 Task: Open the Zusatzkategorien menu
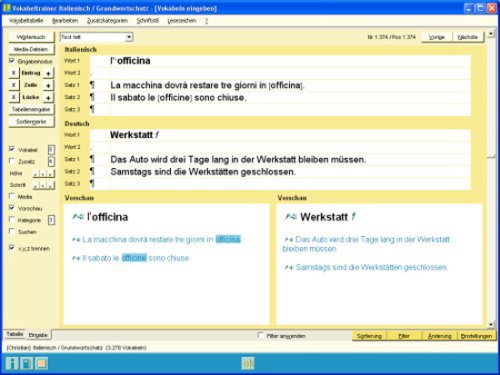click(x=107, y=21)
